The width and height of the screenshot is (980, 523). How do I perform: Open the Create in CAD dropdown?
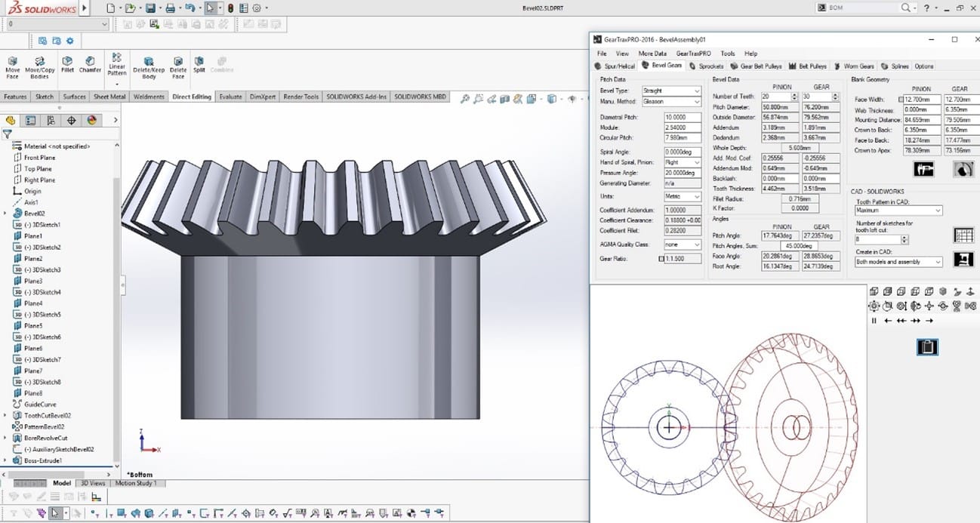click(x=898, y=262)
